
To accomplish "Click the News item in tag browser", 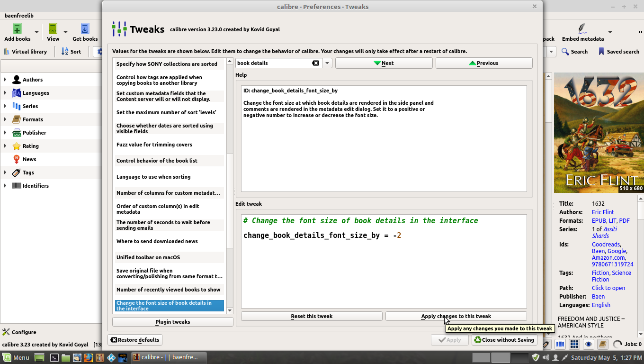I will click(29, 159).
